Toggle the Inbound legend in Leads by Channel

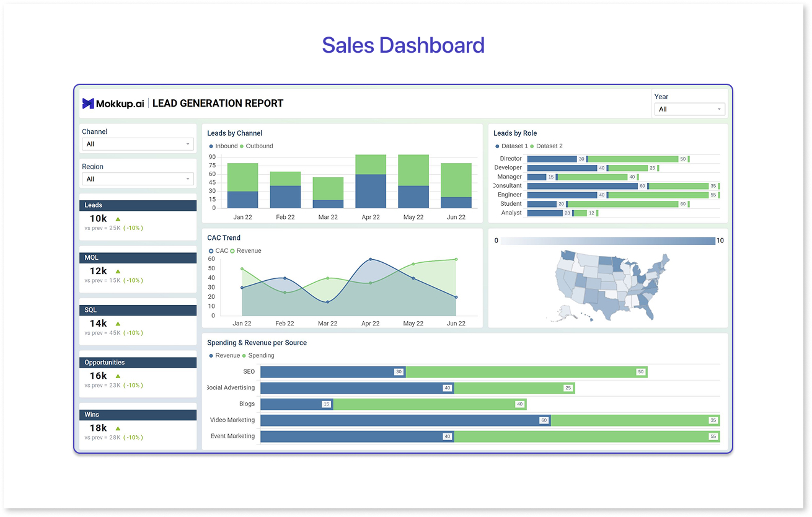pyautogui.click(x=224, y=146)
